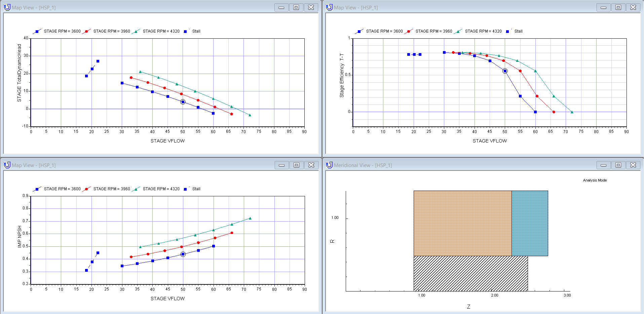Minimize the IMP NPSH Map View window
This screenshot has width=644, height=314.
pyautogui.click(x=281, y=165)
